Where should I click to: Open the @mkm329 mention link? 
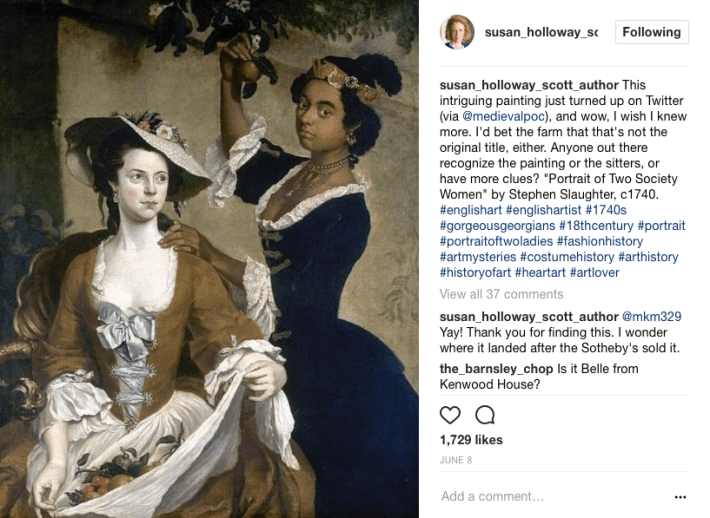[x=652, y=317]
